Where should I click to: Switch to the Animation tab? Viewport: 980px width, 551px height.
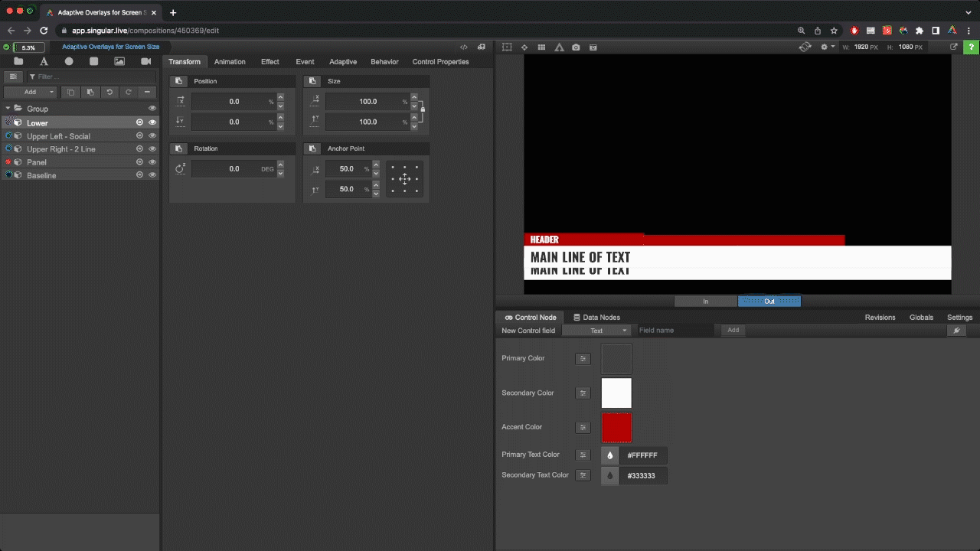click(x=230, y=62)
